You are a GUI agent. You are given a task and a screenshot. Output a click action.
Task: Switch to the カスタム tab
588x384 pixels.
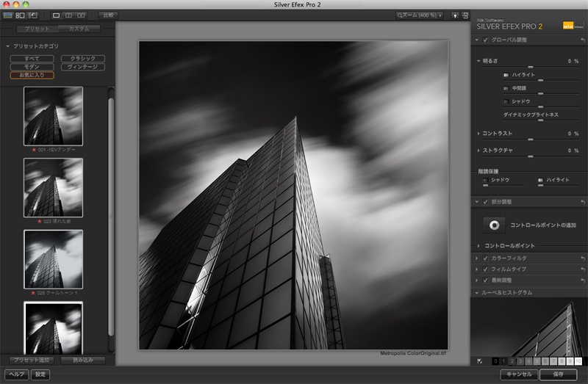(x=79, y=29)
